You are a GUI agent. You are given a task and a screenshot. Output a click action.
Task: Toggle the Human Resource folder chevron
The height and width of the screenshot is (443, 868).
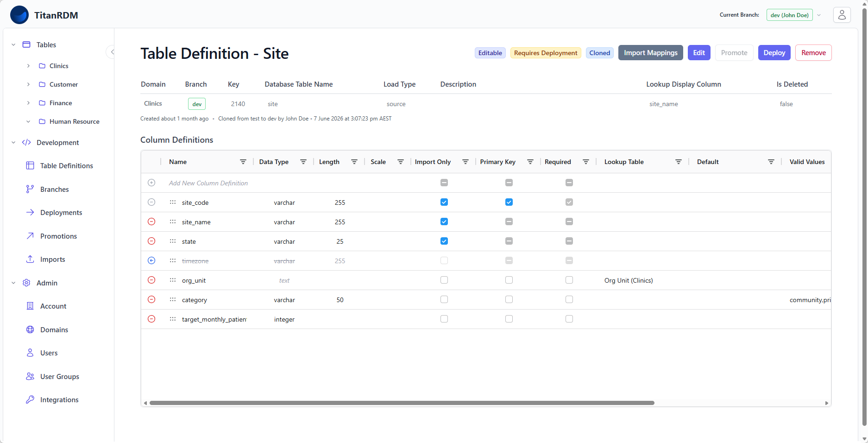tap(28, 121)
